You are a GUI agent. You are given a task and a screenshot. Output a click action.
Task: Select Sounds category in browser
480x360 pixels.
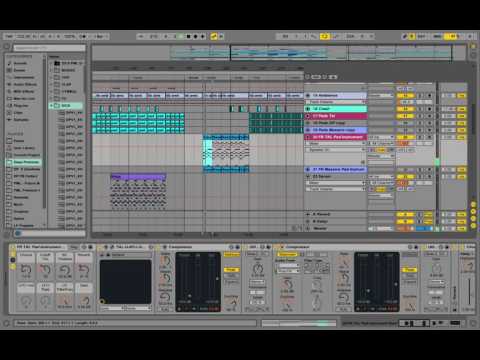click(x=20, y=63)
